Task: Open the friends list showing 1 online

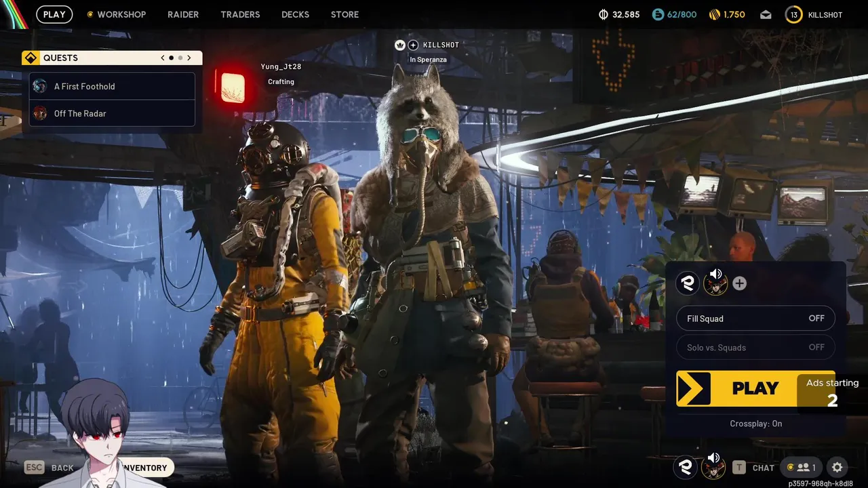Action: [801, 467]
